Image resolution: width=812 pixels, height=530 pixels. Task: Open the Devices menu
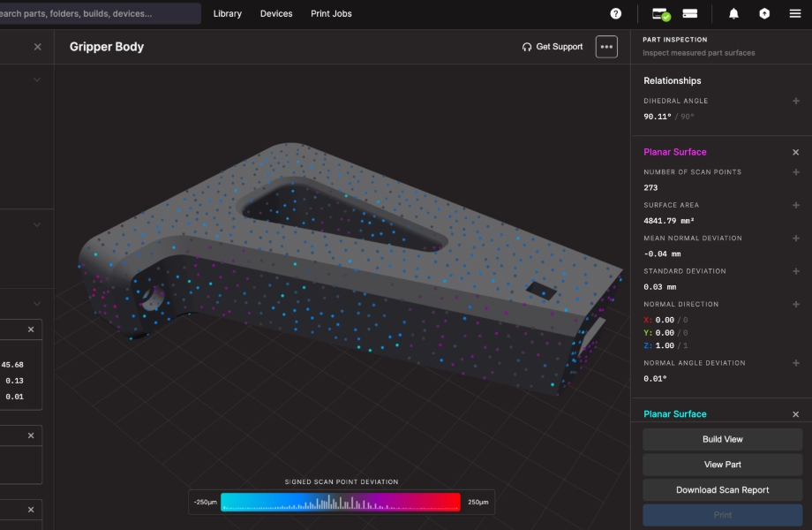click(x=276, y=14)
